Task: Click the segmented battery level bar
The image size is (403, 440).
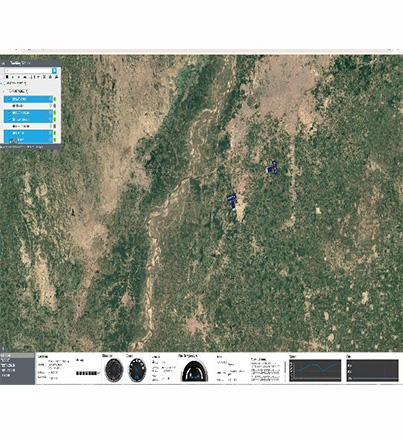Action: [x=87, y=373]
